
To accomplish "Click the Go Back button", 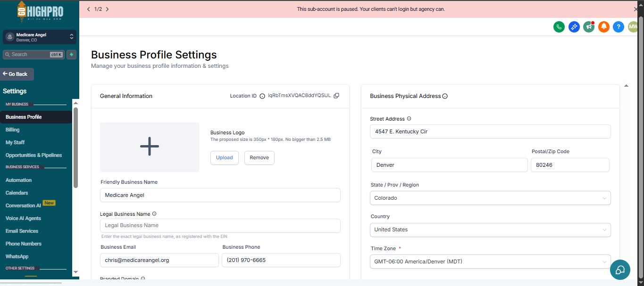I will 17,74.
